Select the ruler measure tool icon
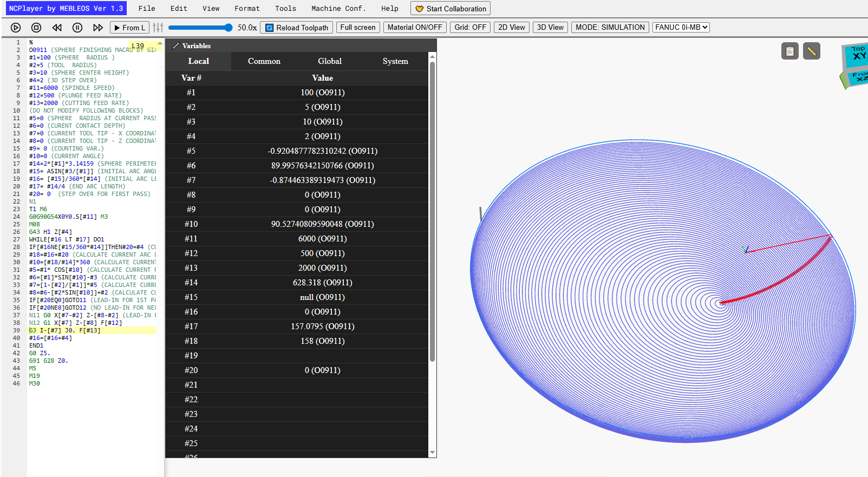Screen dimensions: 868x477 (811, 51)
